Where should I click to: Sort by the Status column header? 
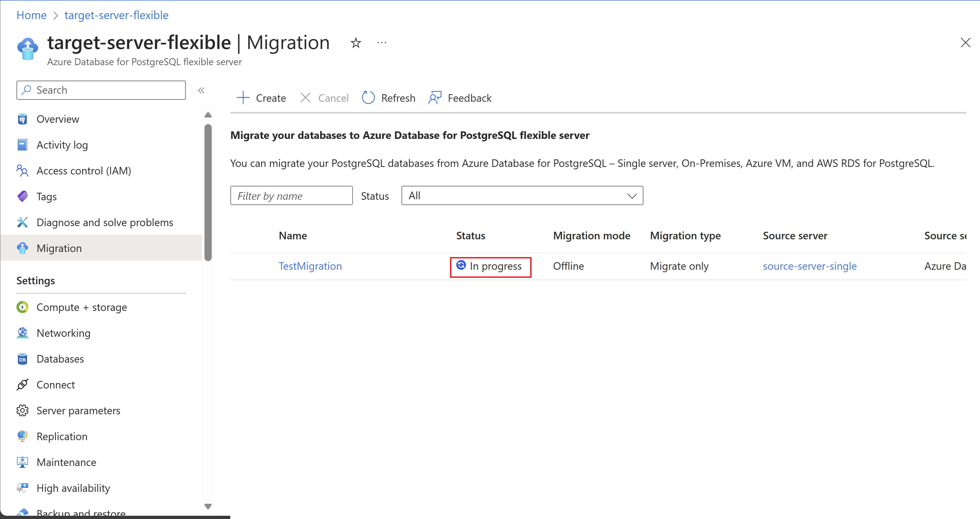tap(470, 236)
